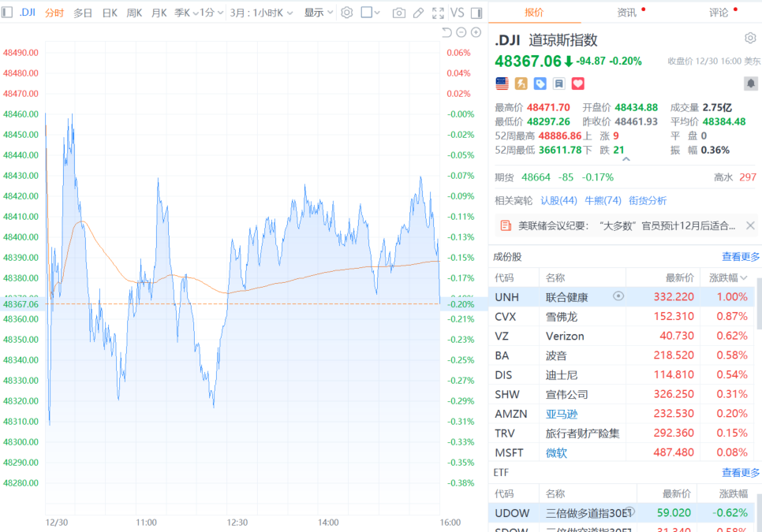Dismiss the Fed minutes news banner

[x=750, y=225]
